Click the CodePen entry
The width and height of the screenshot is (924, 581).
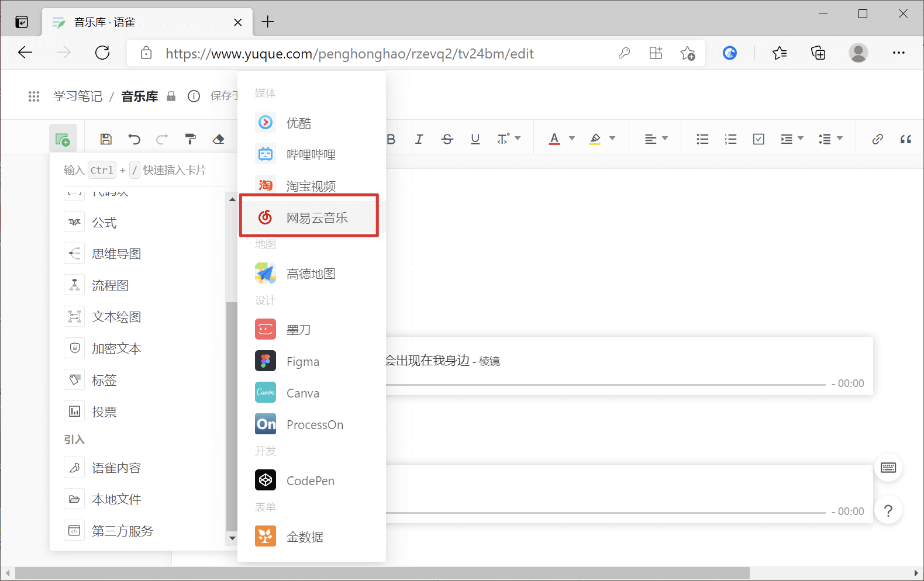point(312,480)
